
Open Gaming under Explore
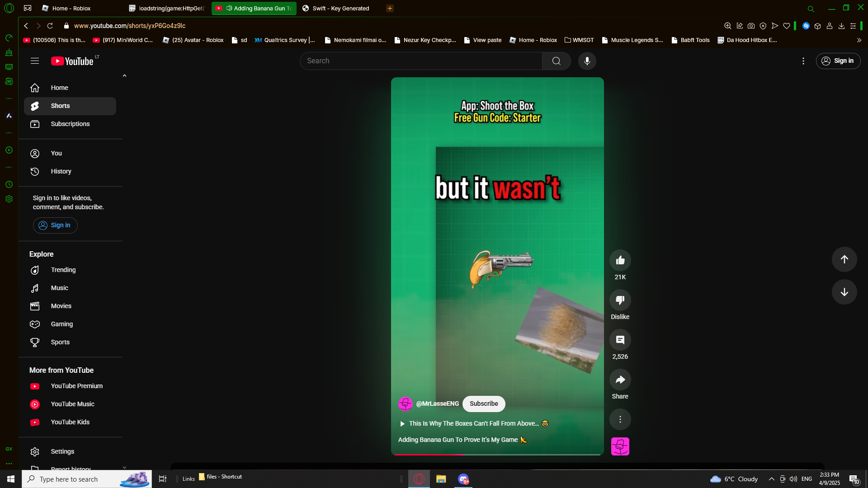point(70,324)
